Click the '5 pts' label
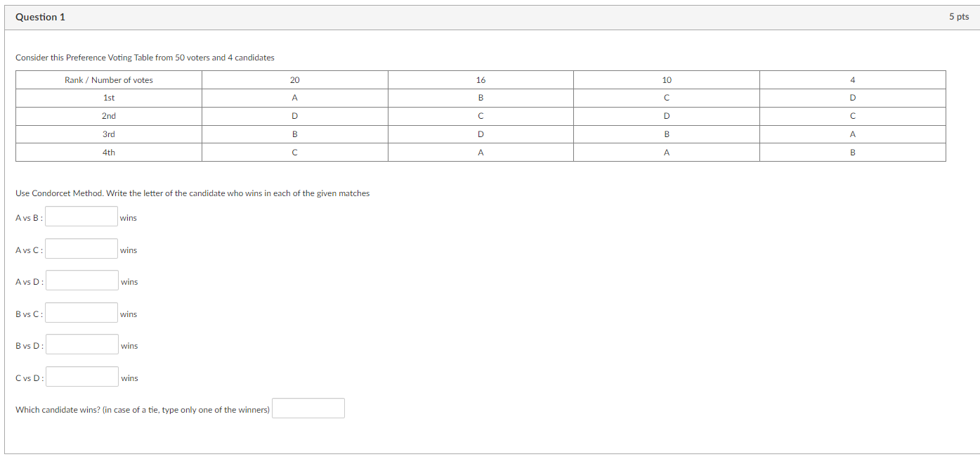Screen dimensions: 980x464 (x=959, y=17)
